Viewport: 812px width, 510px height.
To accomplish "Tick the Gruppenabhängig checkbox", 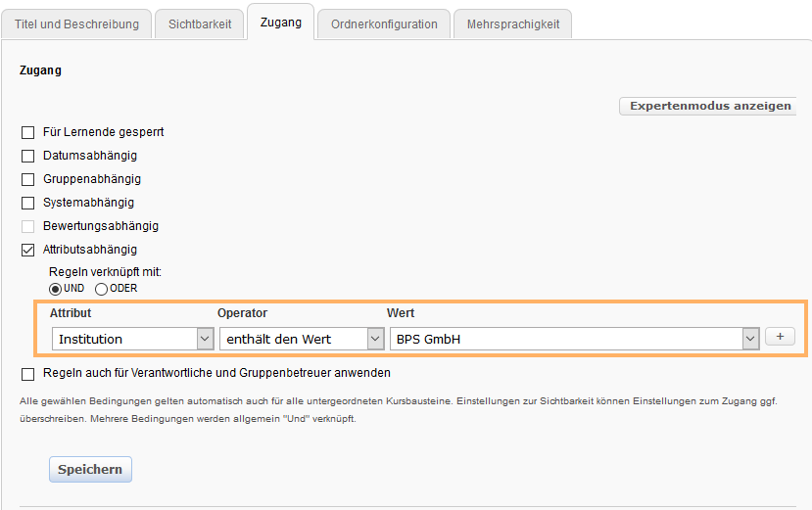I will tap(27, 179).
